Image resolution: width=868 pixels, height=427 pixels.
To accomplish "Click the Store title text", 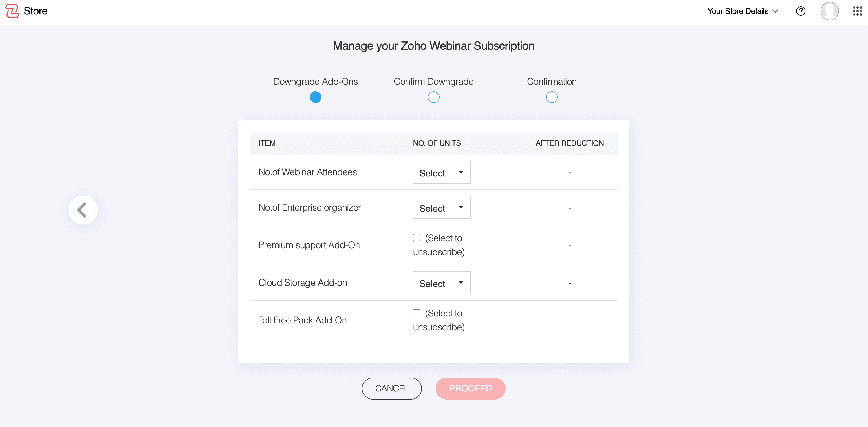I will click(x=35, y=11).
